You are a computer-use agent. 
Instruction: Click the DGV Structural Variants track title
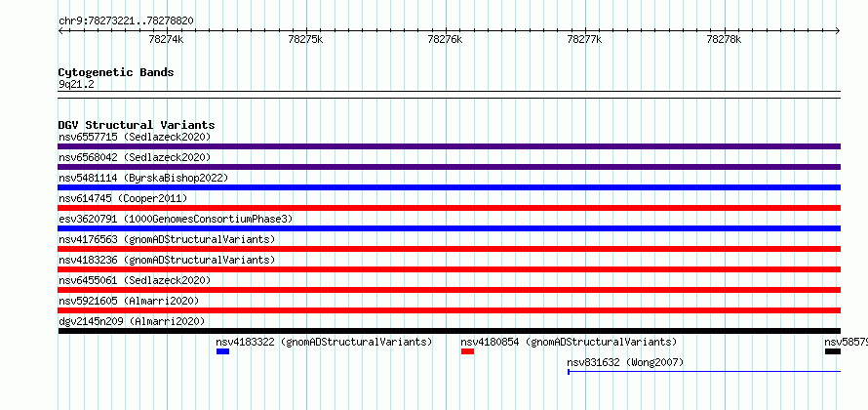[x=137, y=125]
